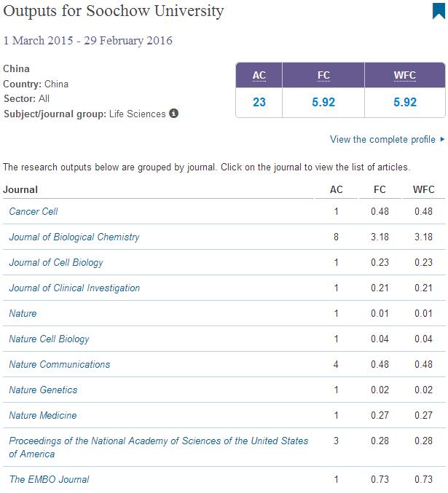448x493 pixels.
Task: Click the info icon beside Life Sciences
Action: (174, 114)
